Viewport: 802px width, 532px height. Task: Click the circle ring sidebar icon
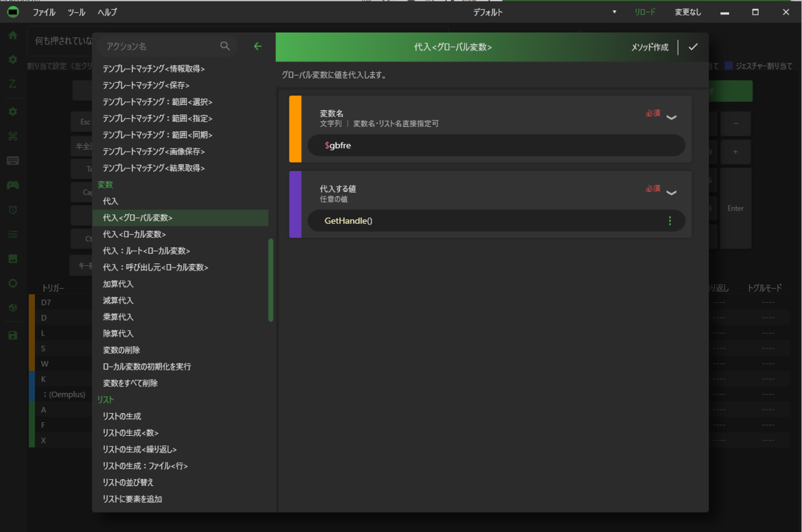click(x=13, y=283)
